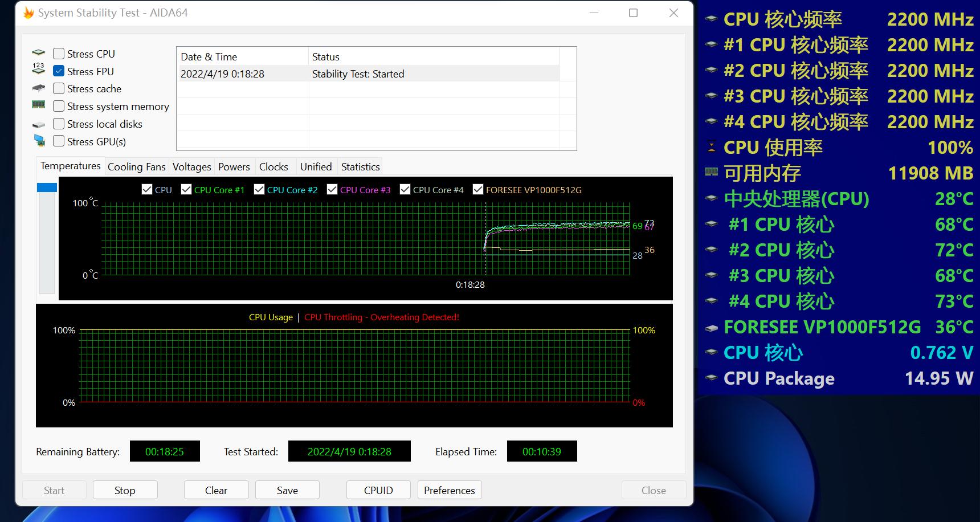The width and height of the screenshot is (980, 522).
Task: Click the blue graph scale slider
Action: pos(47,187)
